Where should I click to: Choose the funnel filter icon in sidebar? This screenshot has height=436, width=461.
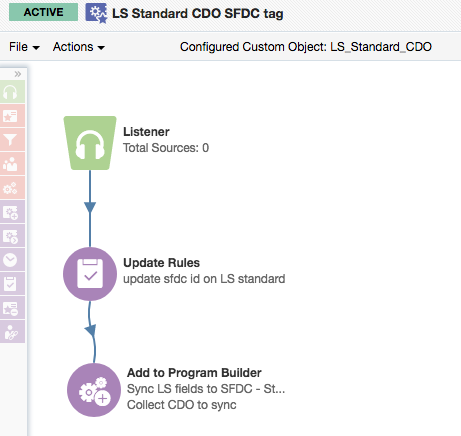tap(11, 140)
